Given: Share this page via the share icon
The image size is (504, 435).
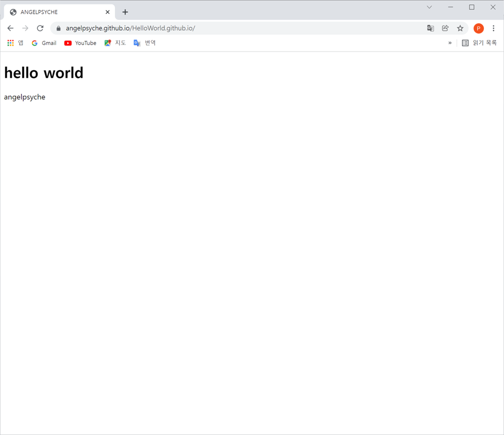Looking at the screenshot, I should click(445, 28).
